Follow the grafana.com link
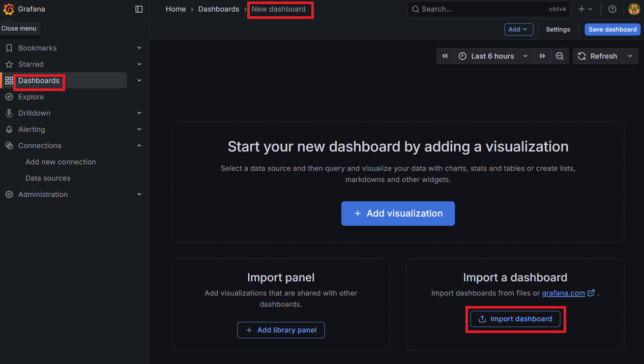Screen dimensions: 644x364 pyautogui.click(x=563, y=293)
